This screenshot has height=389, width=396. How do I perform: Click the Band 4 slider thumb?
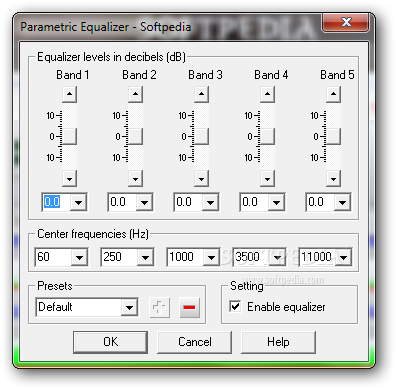(x=267, y=136)
